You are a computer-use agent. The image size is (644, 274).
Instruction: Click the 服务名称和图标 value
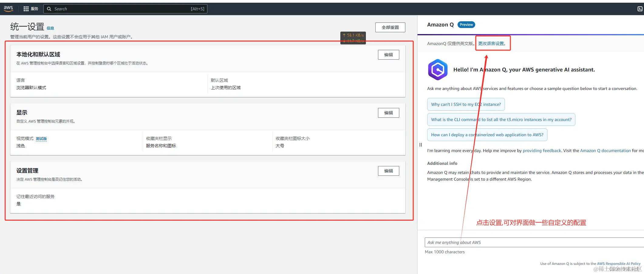tap(161, 146)
